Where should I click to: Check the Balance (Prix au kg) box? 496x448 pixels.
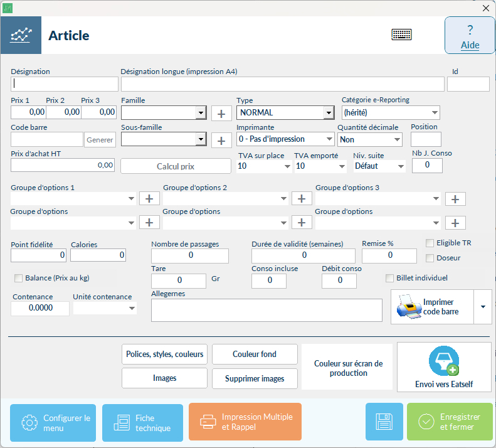point(18,278)
